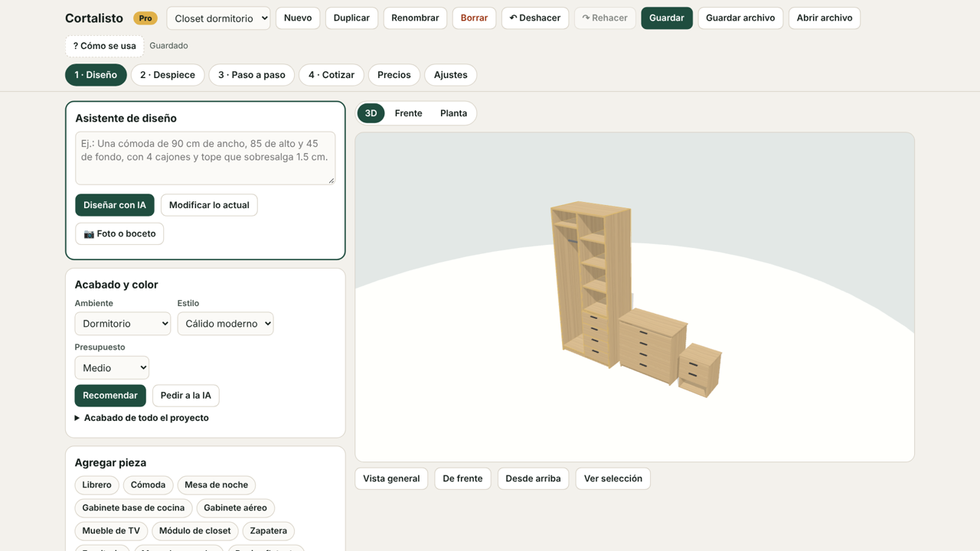Click Modificar lo actual
980x551 pixels.
click(x=209, y=205)
